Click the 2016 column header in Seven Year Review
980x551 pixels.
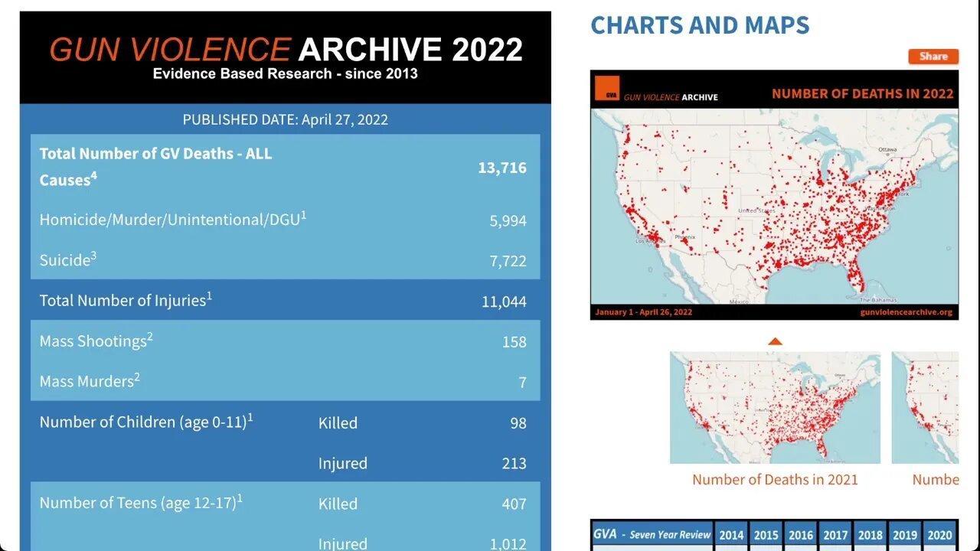point(801,535)
